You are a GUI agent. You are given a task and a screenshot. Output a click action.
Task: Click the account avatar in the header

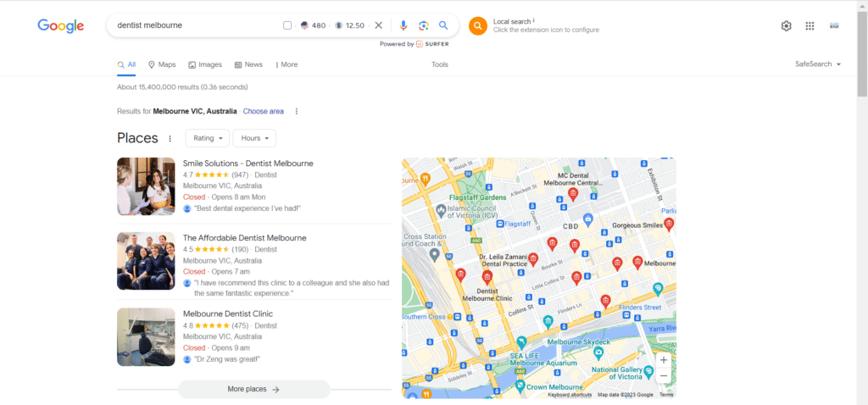coord(834,25)
